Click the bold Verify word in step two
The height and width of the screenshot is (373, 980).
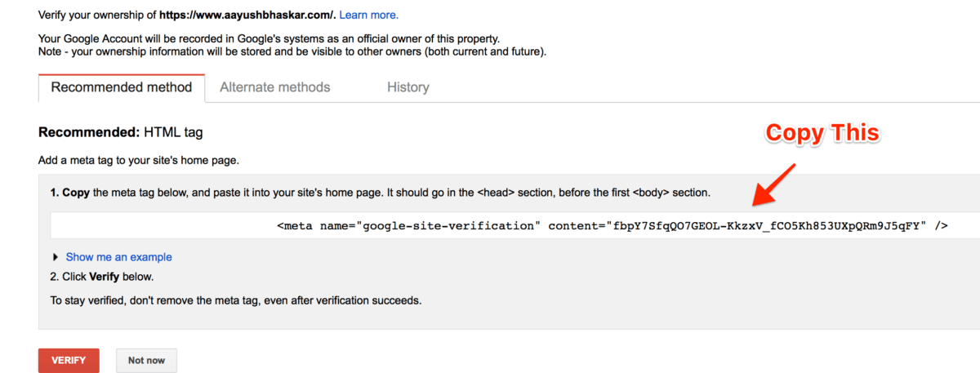click(105, 277)
